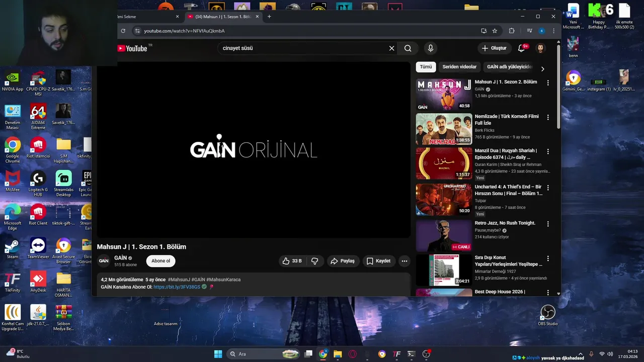
Task: Save the video with Kaydet button
Action: click(378, 261)
